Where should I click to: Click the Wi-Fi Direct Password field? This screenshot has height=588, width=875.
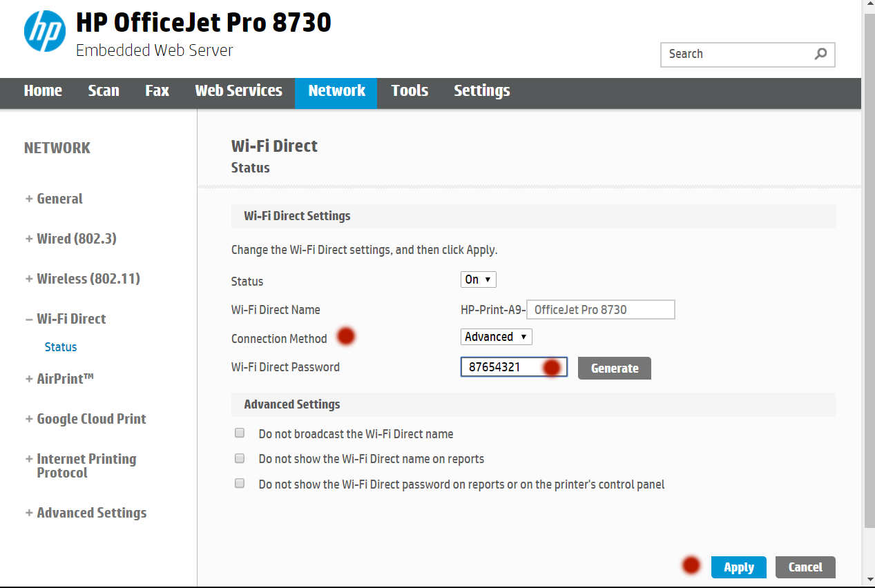504,367
